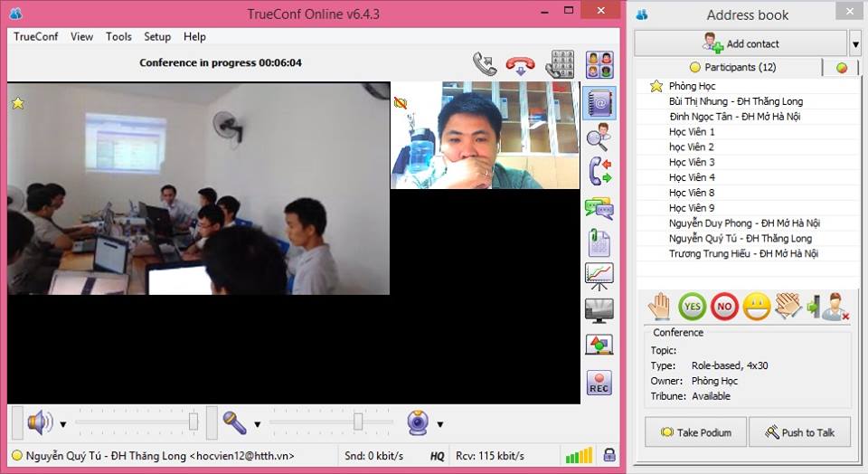Click the answer incoming call icon
This screenshot has height=474, width=868.
coord(485,63)
